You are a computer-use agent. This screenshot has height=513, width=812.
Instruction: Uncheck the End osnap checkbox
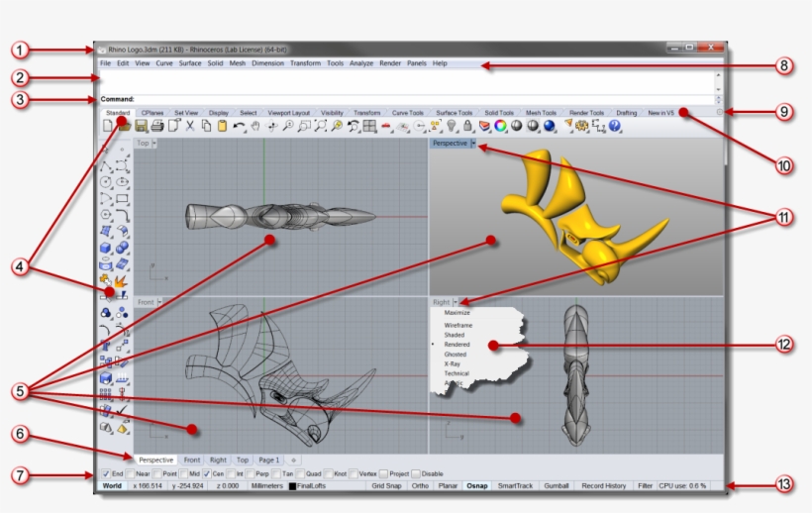[106, 473]
